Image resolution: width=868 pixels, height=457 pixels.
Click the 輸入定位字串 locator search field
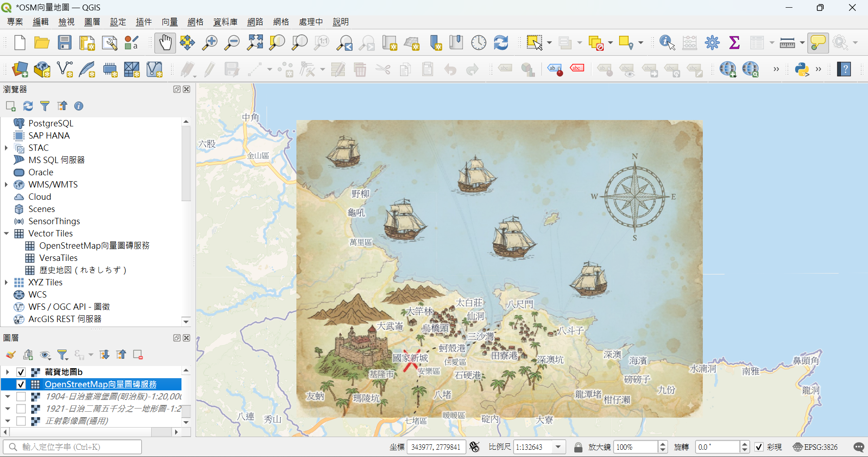pos(72,447)
